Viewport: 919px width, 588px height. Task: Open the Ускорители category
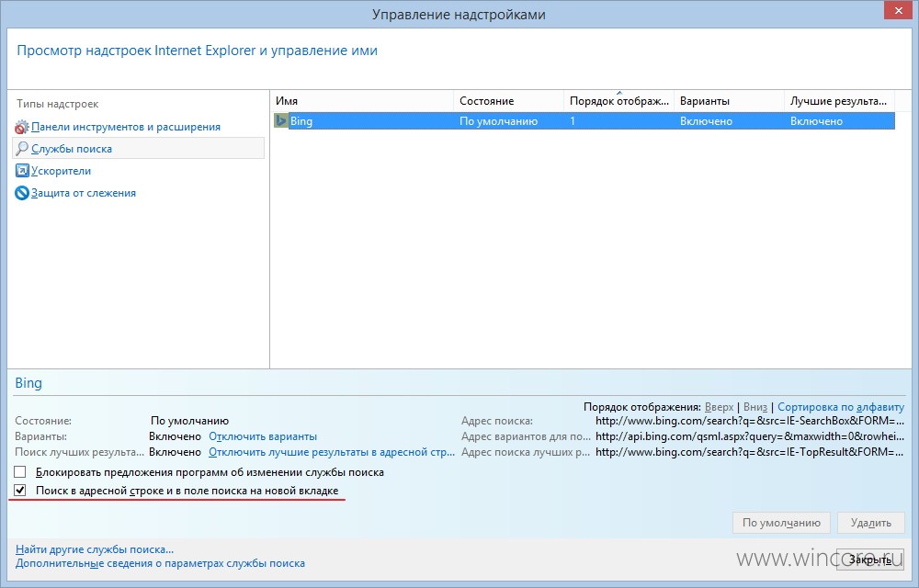click(61, 171)
